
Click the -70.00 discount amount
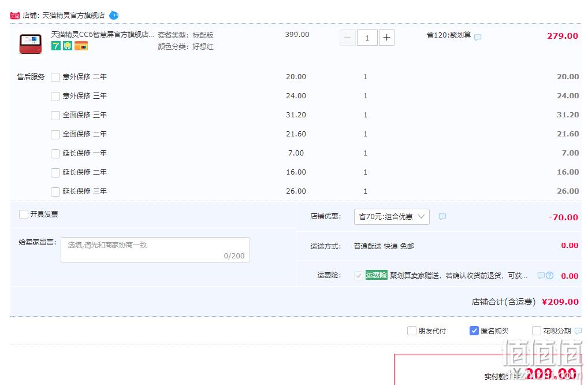point(563,217)
